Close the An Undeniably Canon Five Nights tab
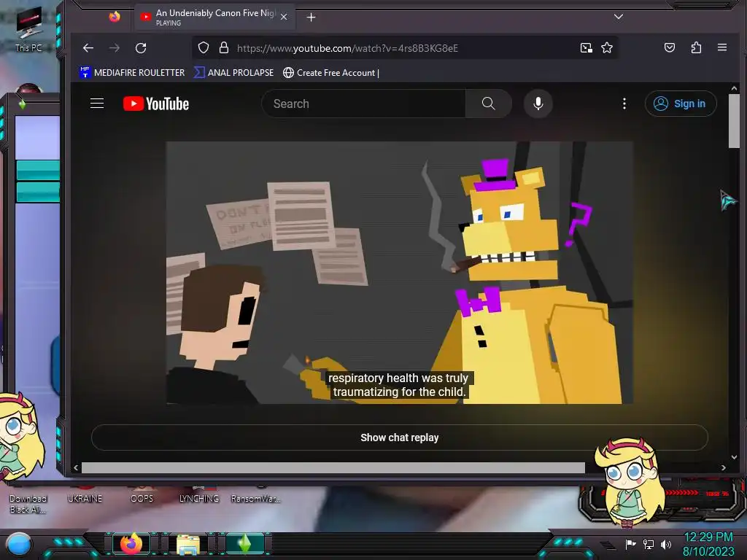Screen dimensions: 747x560 click(x=284, y=17)
